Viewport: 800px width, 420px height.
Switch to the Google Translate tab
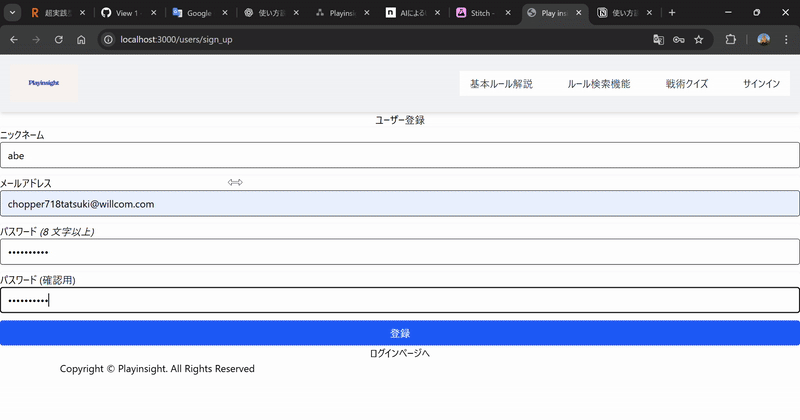tap(193, 13)
